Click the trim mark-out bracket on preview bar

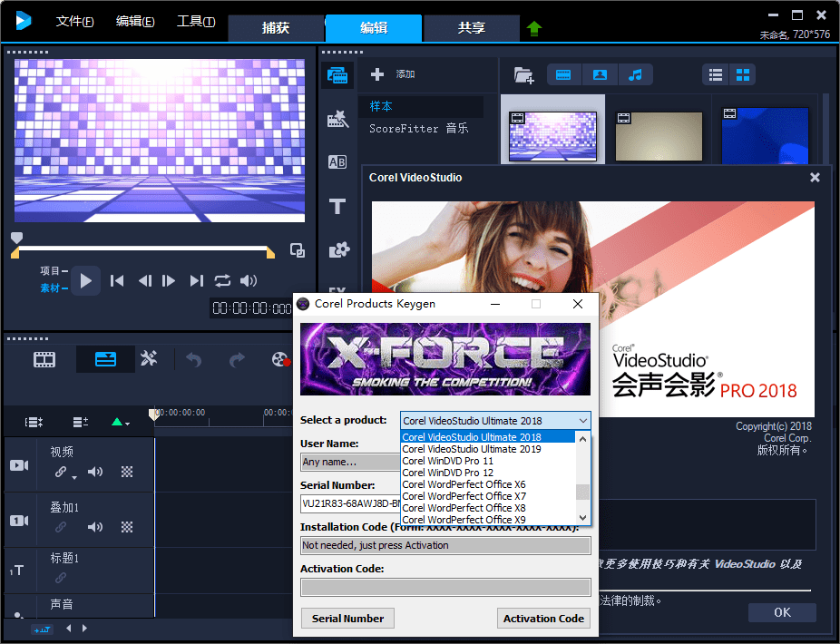click(x=271, y=252)
